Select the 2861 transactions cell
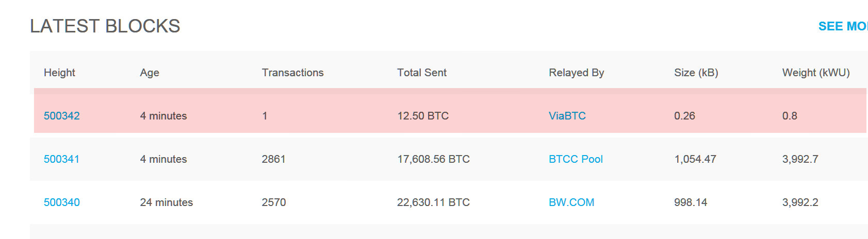 coord(273,159)
